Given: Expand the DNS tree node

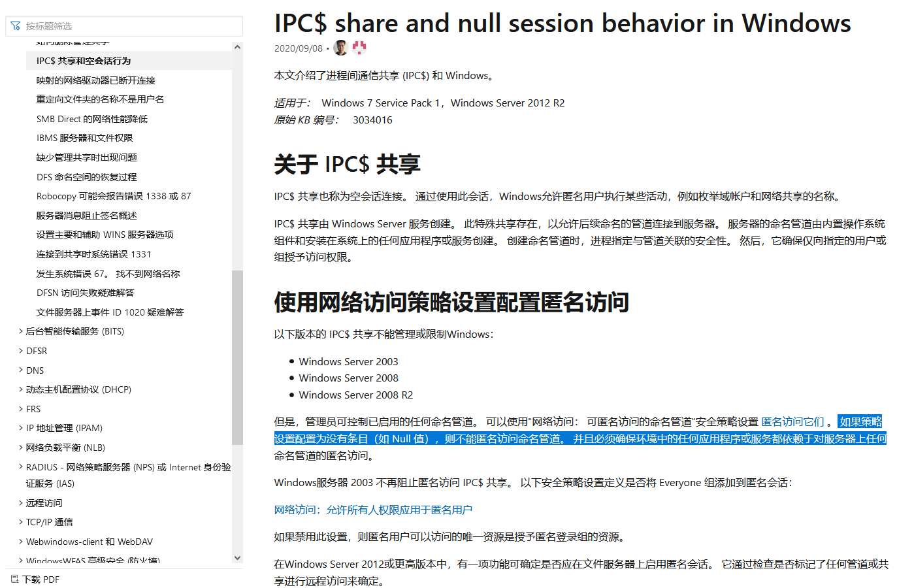Looking at the screenshot, I should (21, 370).
